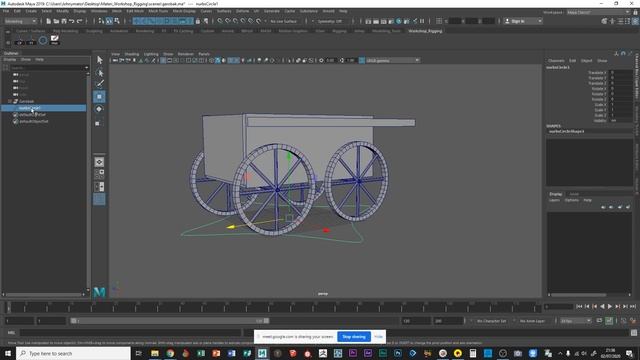Select the arrow Select tool in toolbox

tap(99, 60)
